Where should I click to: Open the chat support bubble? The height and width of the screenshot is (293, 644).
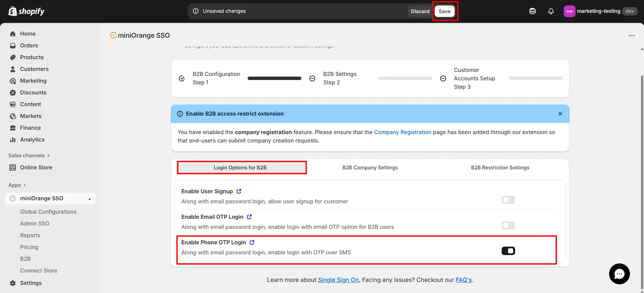(x=619, y=274)
